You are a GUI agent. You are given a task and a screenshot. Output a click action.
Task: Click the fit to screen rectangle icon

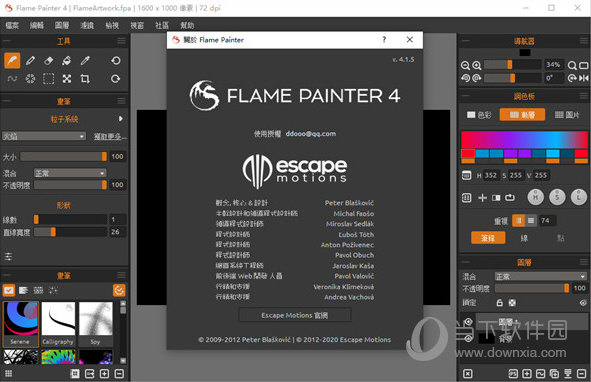pos(583,66)
